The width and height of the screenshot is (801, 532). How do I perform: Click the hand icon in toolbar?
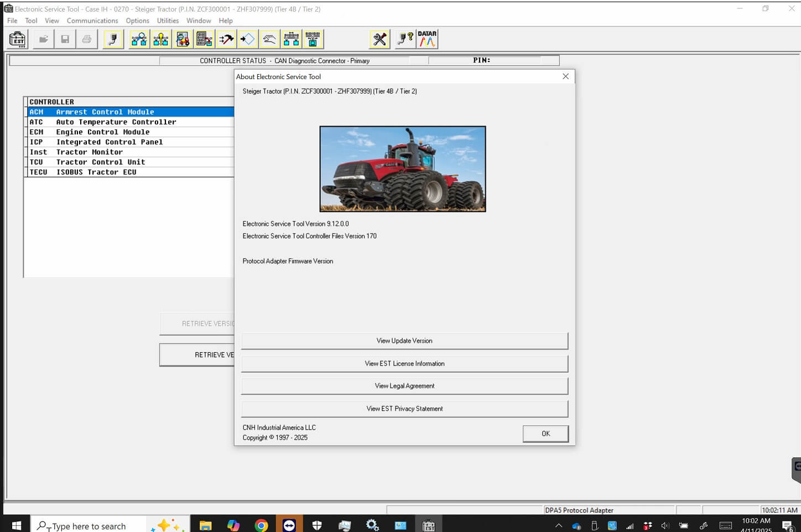(269, 39)
